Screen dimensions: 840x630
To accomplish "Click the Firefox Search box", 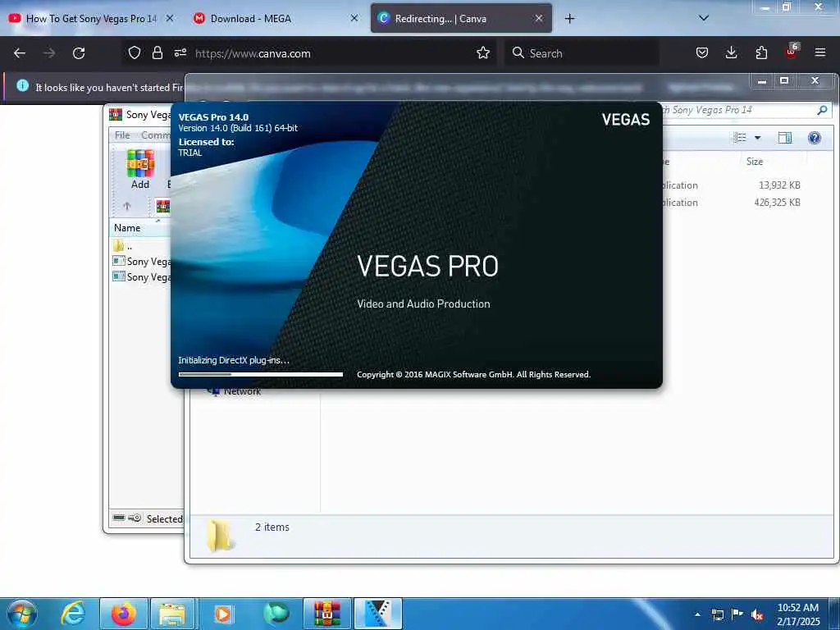I will click(x=582, y=53).
